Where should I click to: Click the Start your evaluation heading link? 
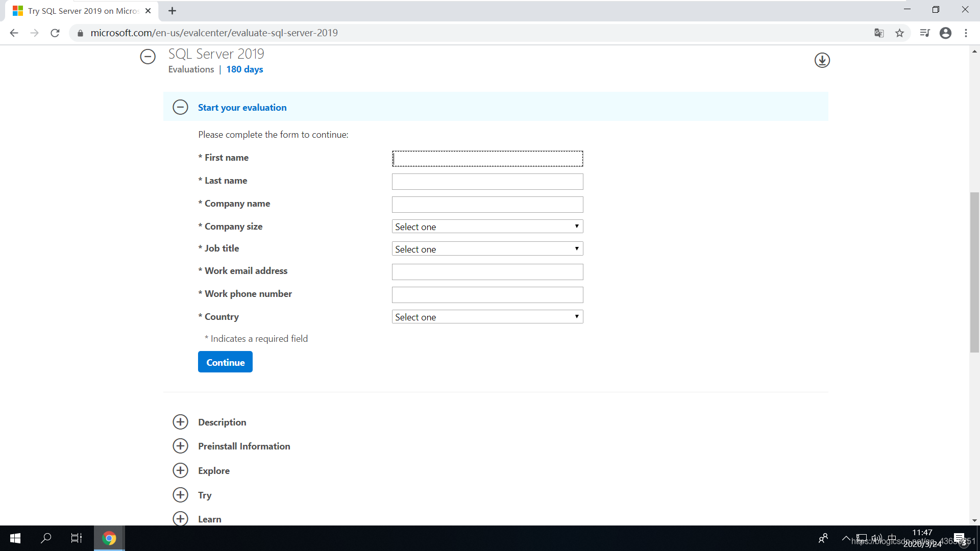[x=242, y=108]
